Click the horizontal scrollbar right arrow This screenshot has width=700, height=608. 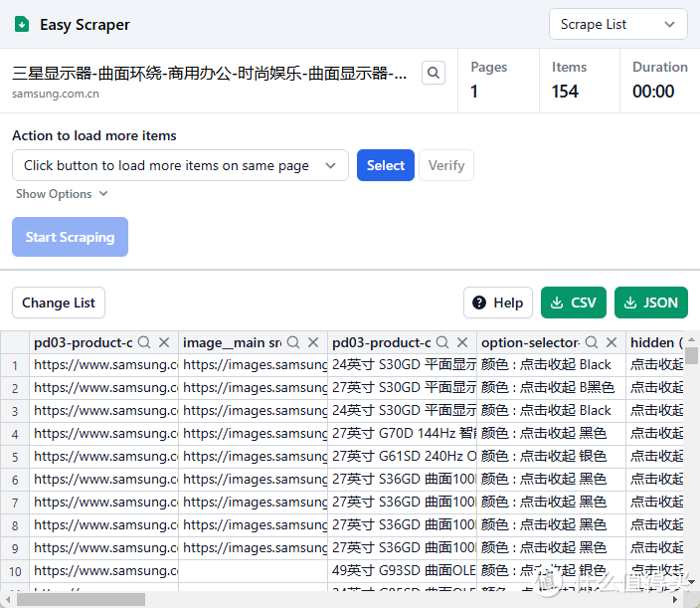(x=674, y=599)
